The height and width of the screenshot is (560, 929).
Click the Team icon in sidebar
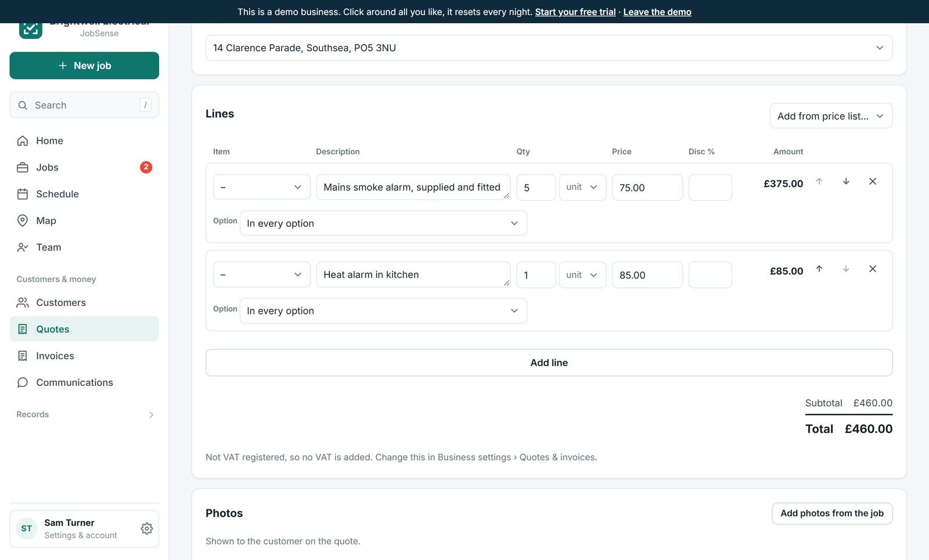23,247
